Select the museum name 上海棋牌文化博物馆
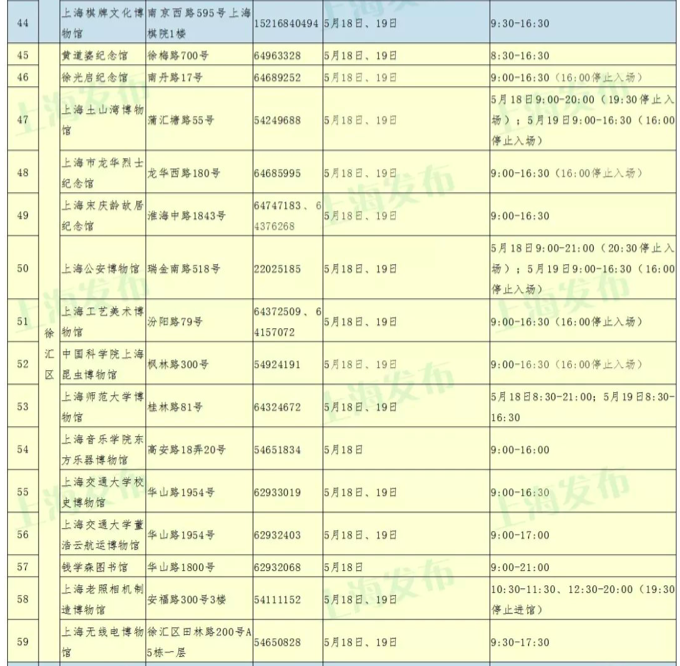 pyautogui.click(x=102, y=23)
